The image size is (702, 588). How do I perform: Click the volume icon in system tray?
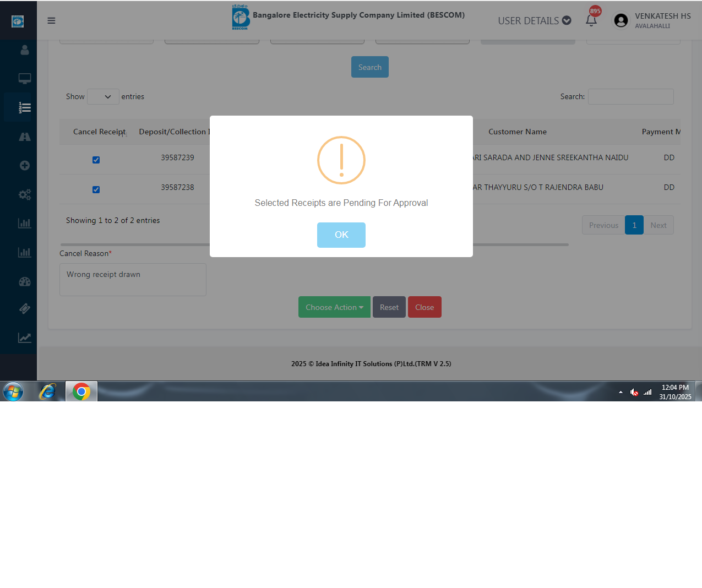coord(634,392)
